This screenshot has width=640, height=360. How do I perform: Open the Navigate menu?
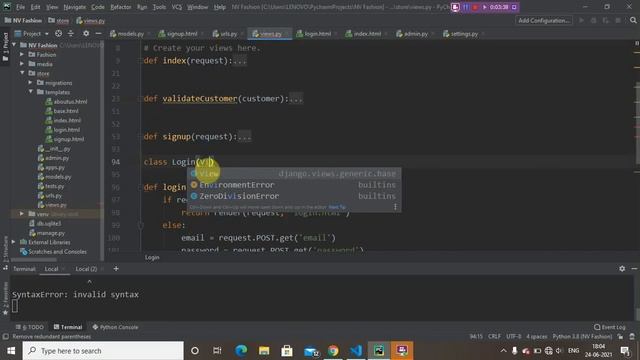(75, 7)
